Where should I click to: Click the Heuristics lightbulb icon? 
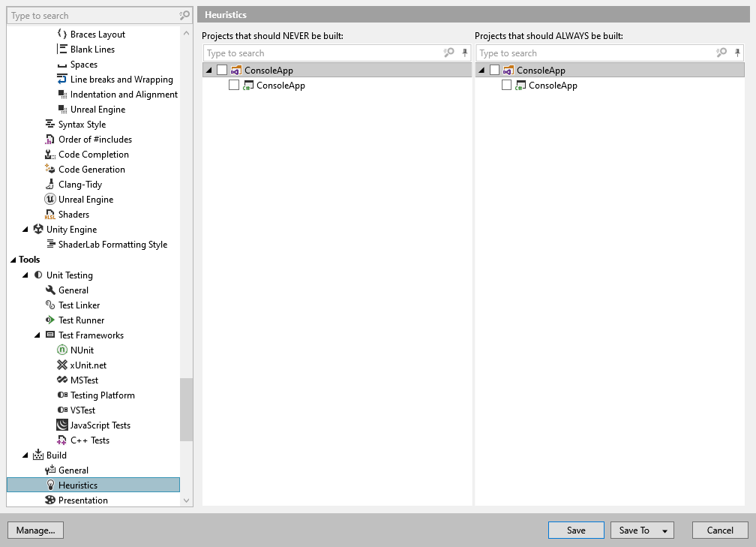(50, 485)
